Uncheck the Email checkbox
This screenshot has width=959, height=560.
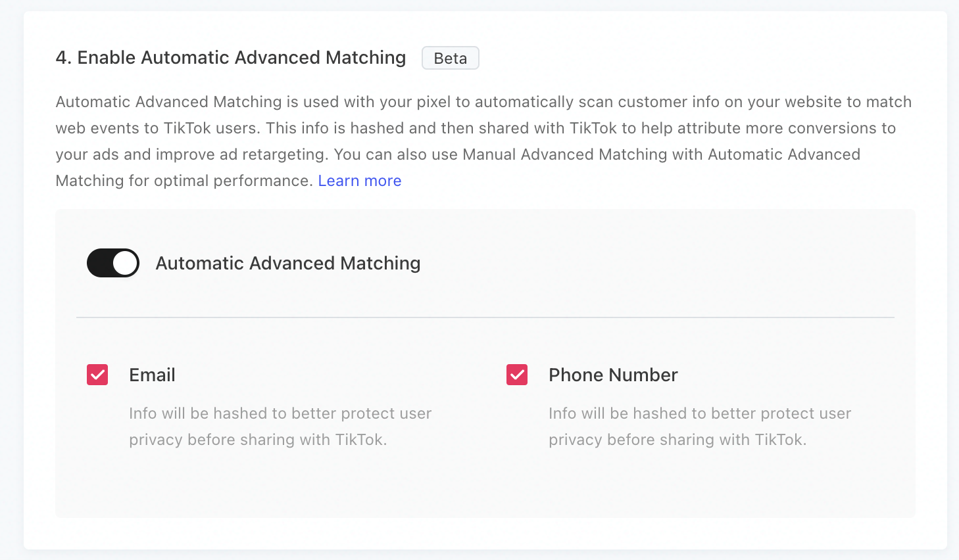coord(97,375)
